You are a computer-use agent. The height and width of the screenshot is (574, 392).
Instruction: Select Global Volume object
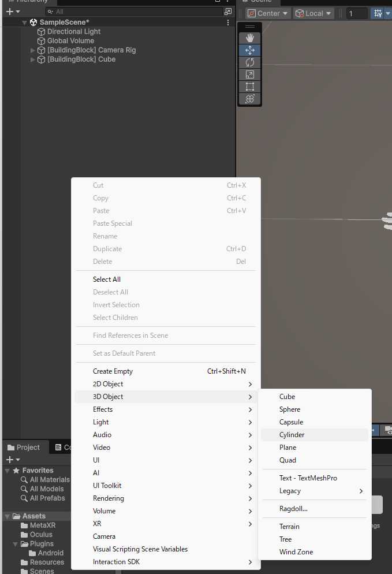(x=70, y=40)
